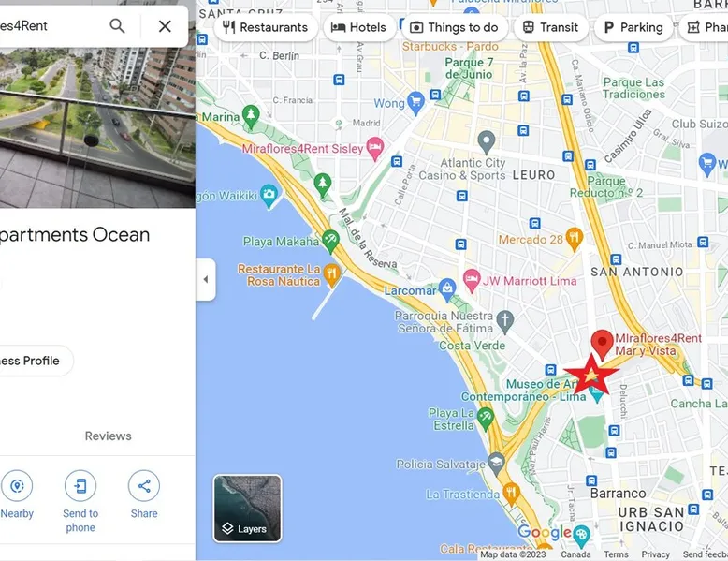The image size is (728, 561).
Task: Select the Wong supermarket cart marker
Action: 415,103
